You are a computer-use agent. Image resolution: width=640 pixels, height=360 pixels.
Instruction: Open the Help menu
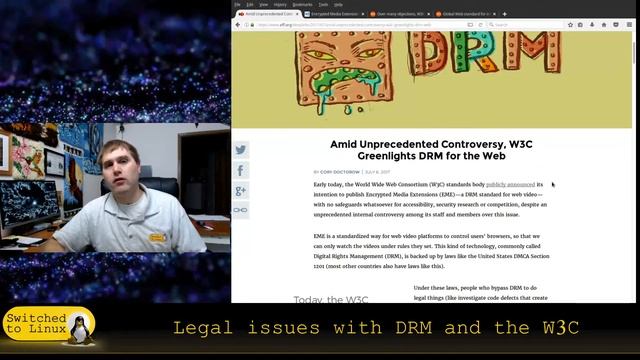click(338, 4)
